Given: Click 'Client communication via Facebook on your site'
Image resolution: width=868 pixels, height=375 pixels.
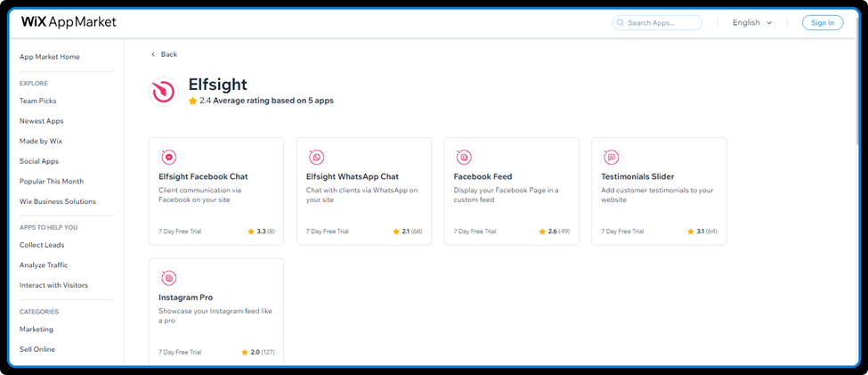Looking at the screenshot, I should (199, 195).
